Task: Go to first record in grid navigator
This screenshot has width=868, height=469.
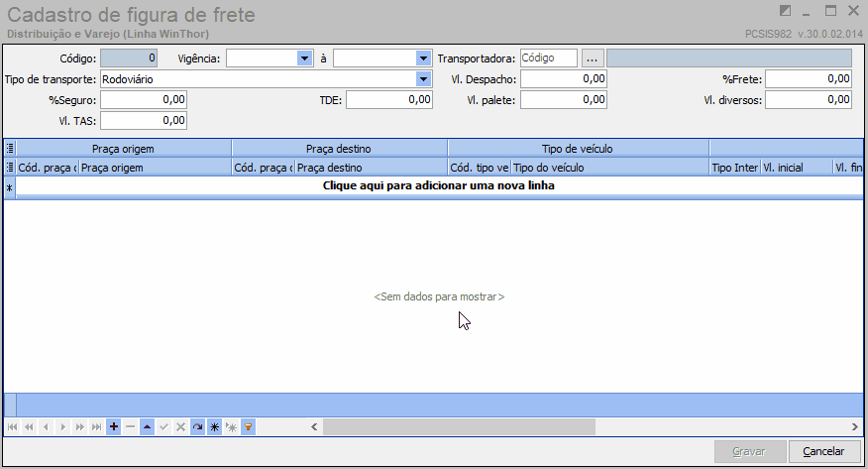Action: [x=12, y=427]
